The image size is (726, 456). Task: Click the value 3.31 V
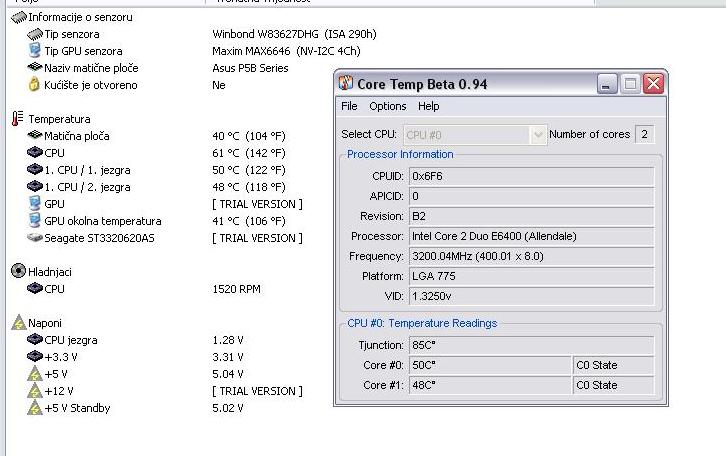point(227,357)
